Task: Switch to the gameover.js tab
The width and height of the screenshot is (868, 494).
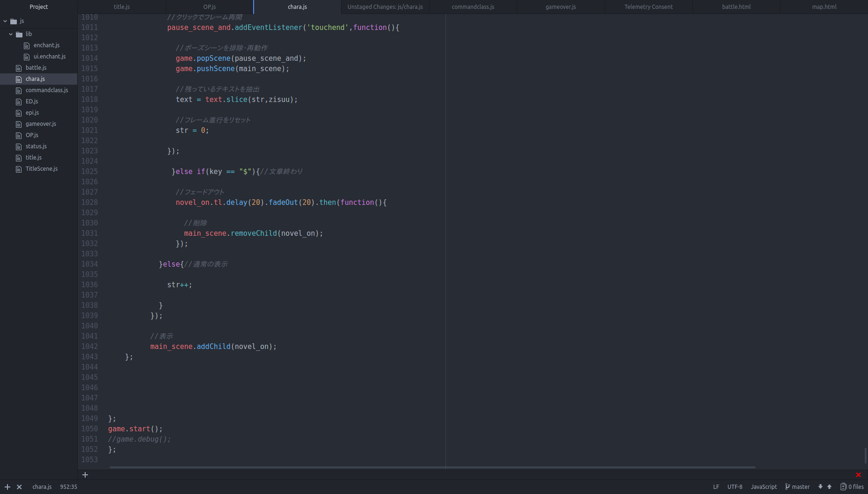Action: tap(561, 7)
